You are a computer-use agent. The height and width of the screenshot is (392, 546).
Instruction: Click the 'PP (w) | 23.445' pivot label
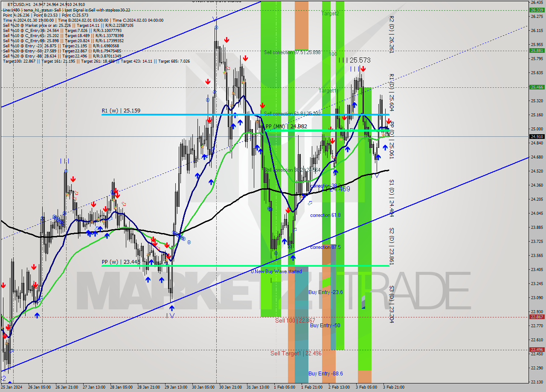coord(121,262)
